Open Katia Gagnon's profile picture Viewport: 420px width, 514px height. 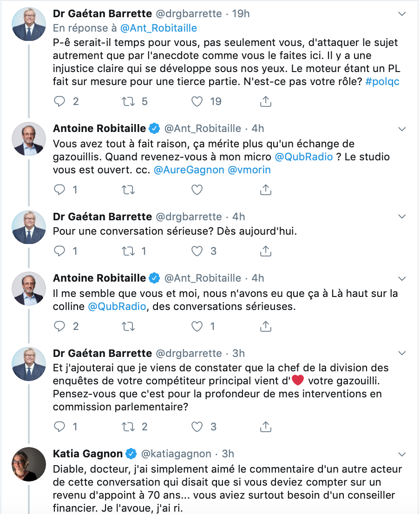[29, 464]
